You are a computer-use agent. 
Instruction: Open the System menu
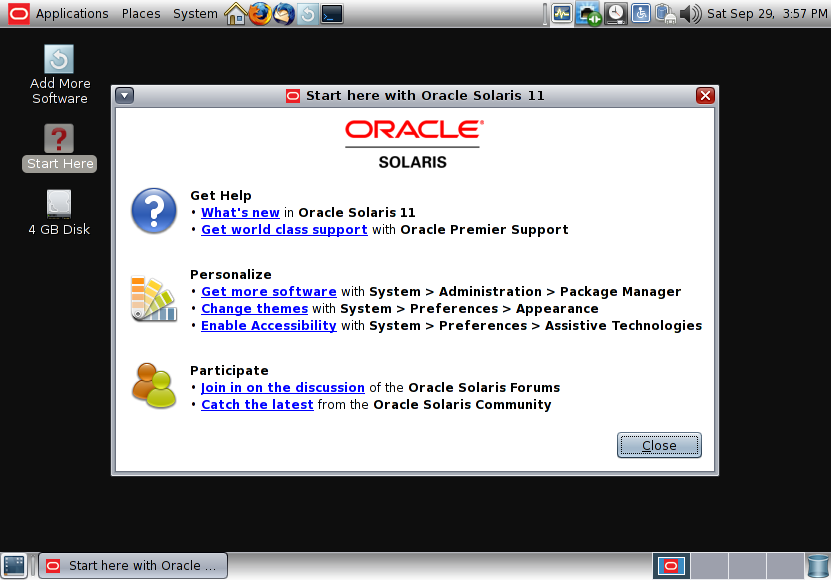tap(195, 14)
